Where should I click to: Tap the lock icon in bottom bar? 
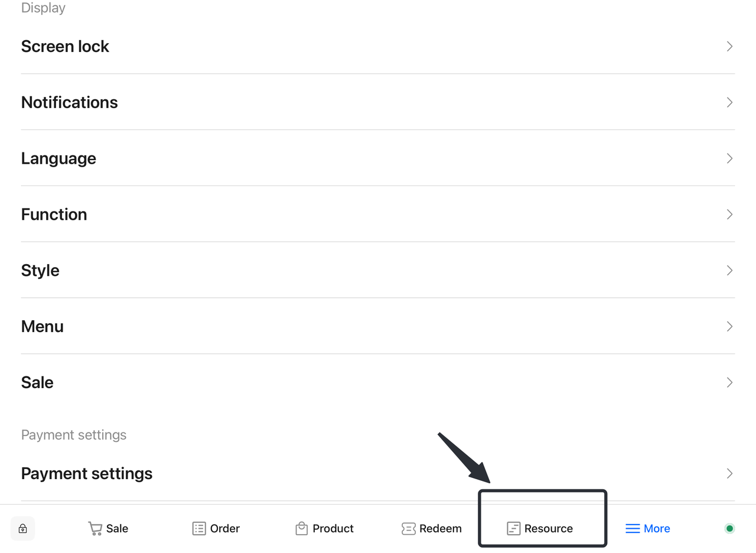coord(22,529)
